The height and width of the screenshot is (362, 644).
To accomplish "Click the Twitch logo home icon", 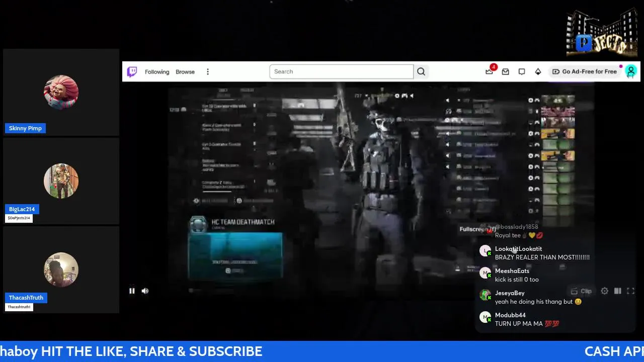I will click(132, 71).
